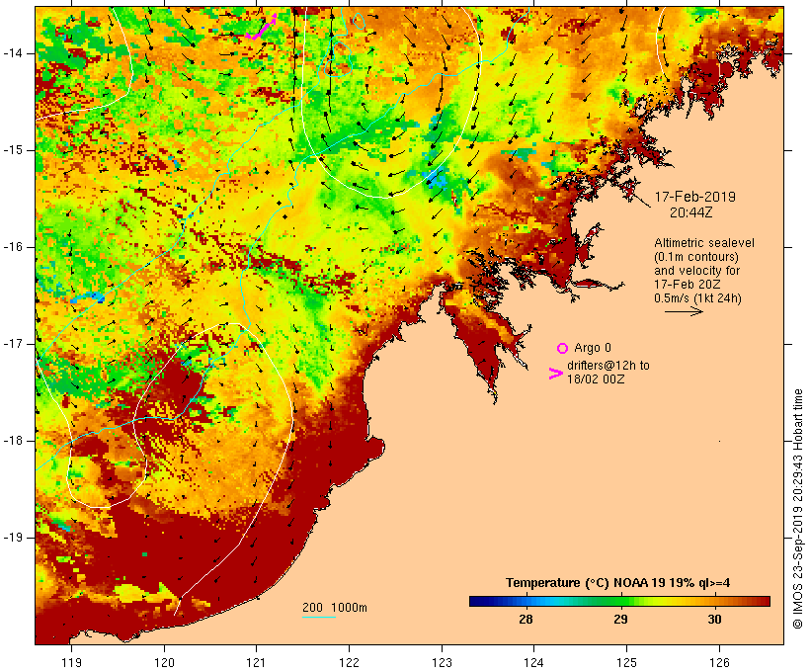Screen dimensions: 810x672
Task: Click the magenta drifter arrowhead legend symbol
Action: point(556,374)
